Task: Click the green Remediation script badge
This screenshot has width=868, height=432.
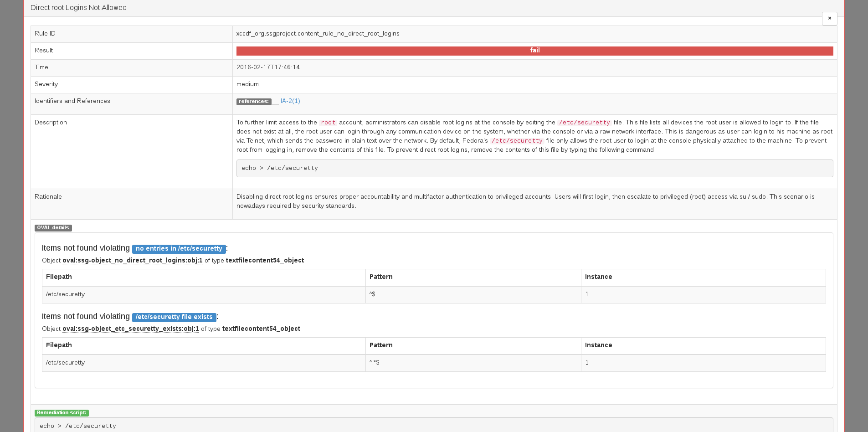Action: click(62, 413)
